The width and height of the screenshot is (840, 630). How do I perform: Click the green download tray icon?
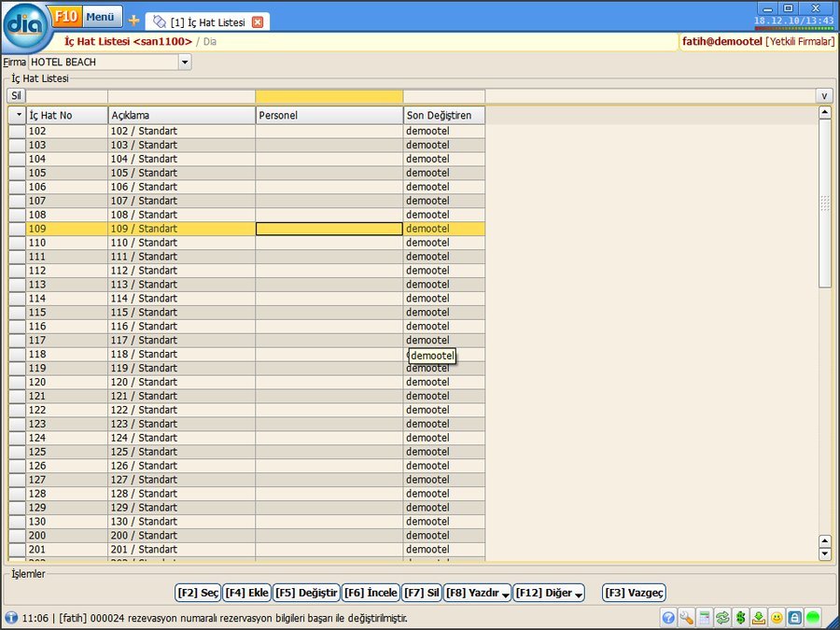point(759,618)
